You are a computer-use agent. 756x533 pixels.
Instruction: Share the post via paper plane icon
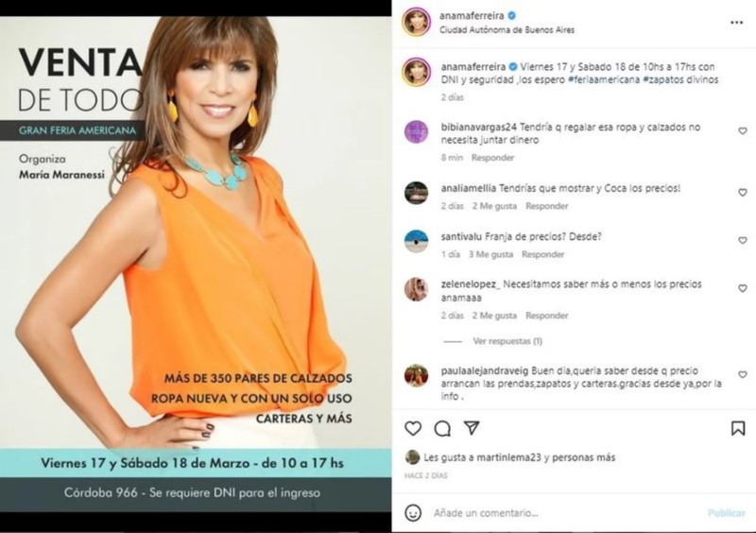pyautogui.click(x=472, y=428)
